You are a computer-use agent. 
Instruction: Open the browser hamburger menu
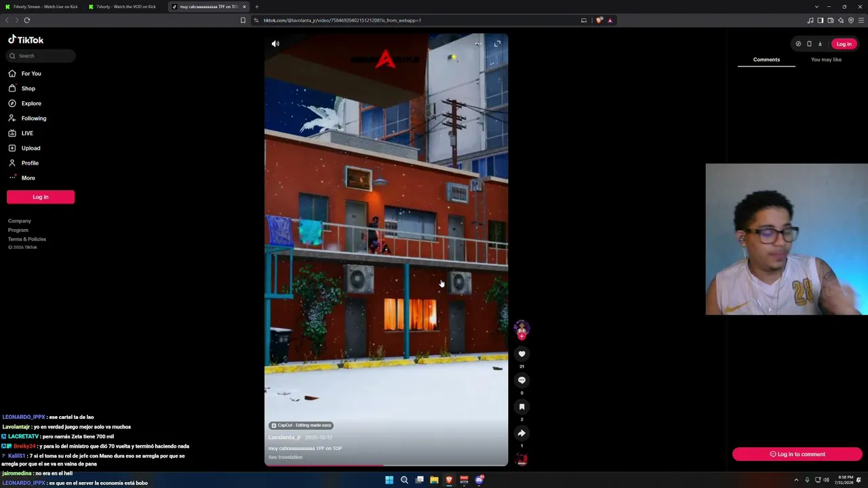[861, 20]
